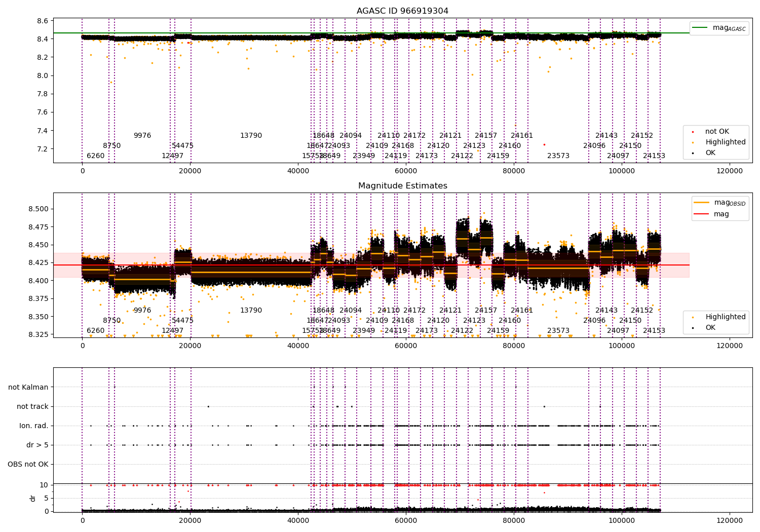Click OBSID label 12497 in top plot

(173, 156)
